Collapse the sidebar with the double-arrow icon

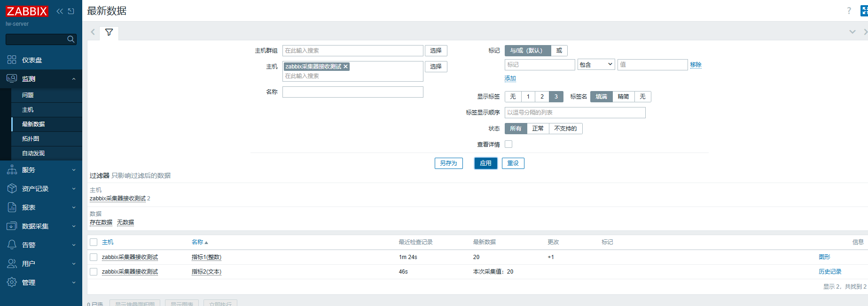pyautogui.click(x=60, y=11)
